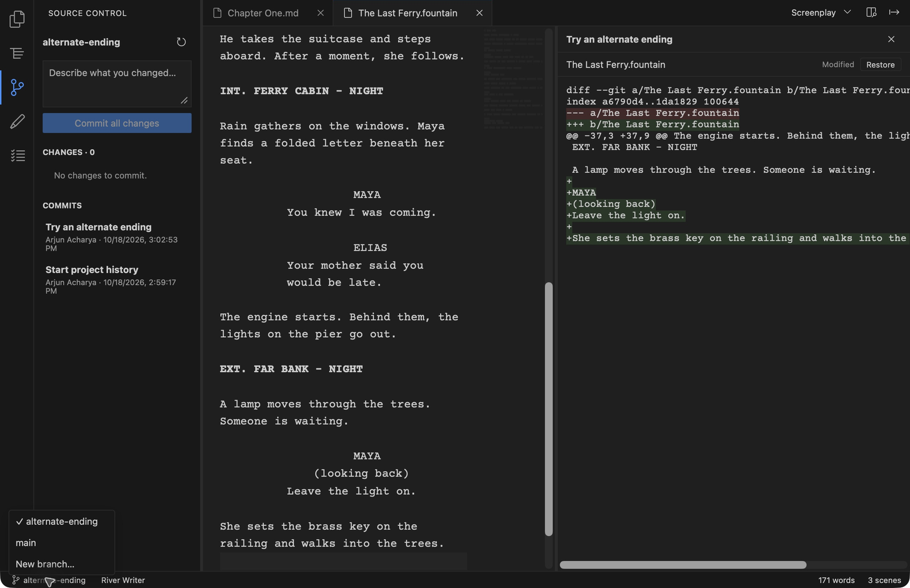910x588 pixels.
Task: Click River Writer in status bar
Action: pos(123,580)
